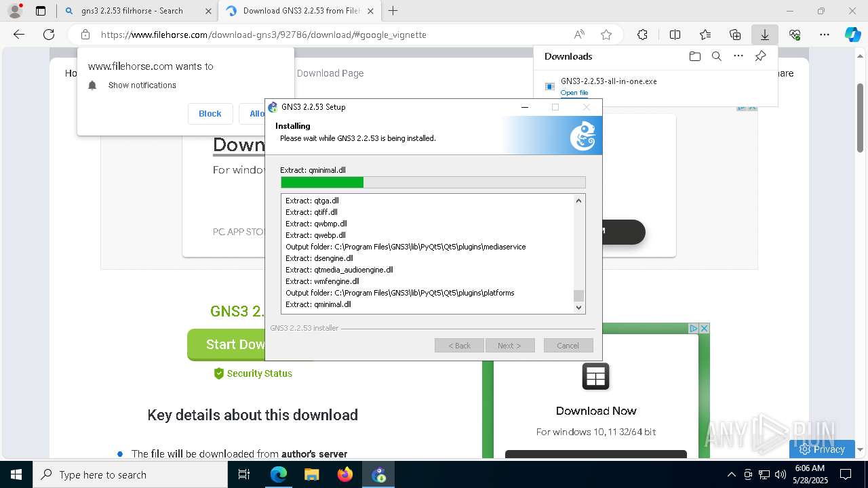Open Windows Start menu
This screenshot has width=868, height=488.
point(16,474)
